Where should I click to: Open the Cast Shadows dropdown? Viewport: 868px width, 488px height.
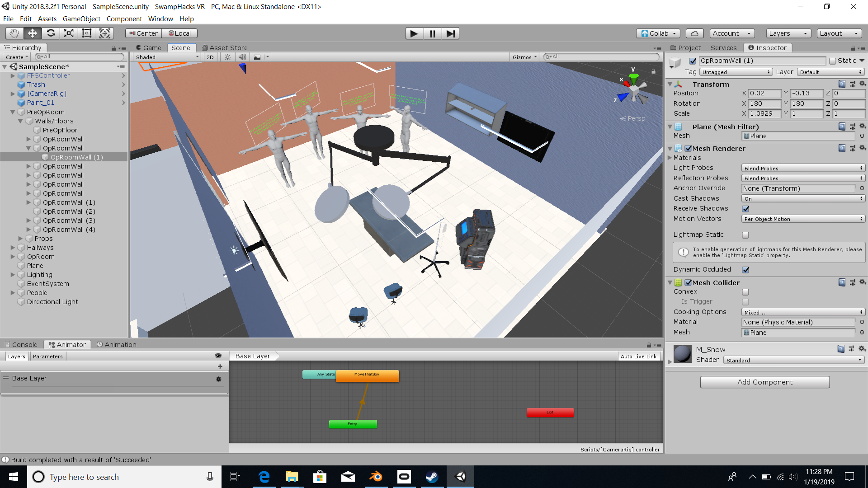[803, 199]
